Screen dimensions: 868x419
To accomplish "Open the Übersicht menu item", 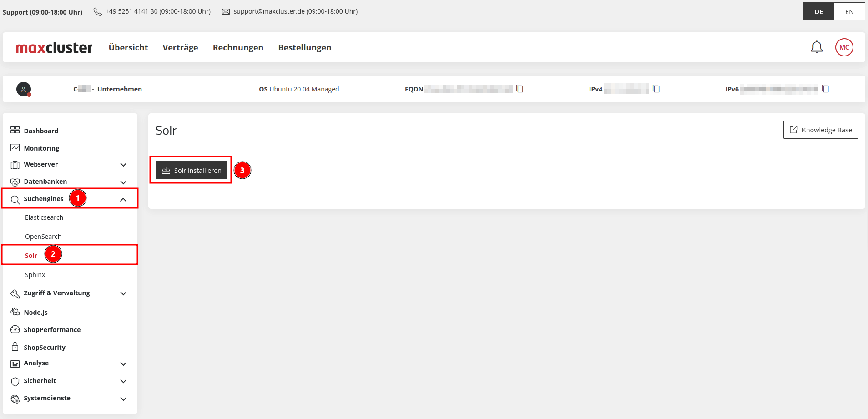I will point(128,47).
